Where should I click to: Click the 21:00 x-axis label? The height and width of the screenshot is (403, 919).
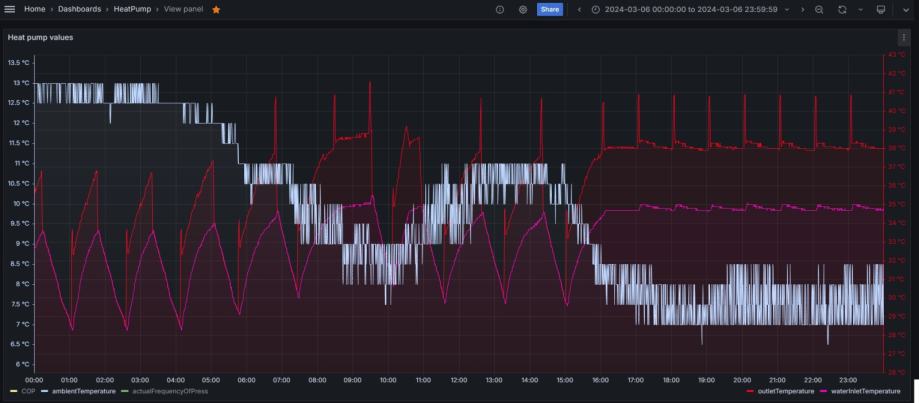(777, 380)
